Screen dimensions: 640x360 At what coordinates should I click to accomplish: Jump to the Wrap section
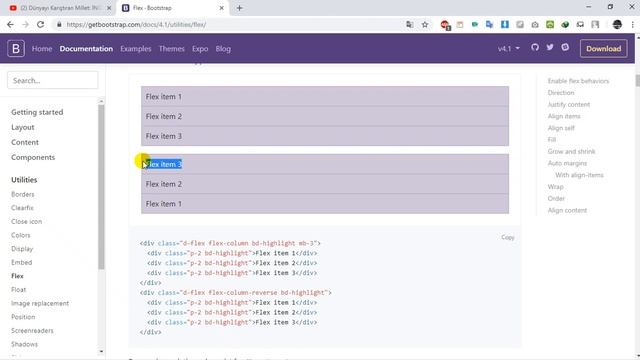(x=556, y=187)
